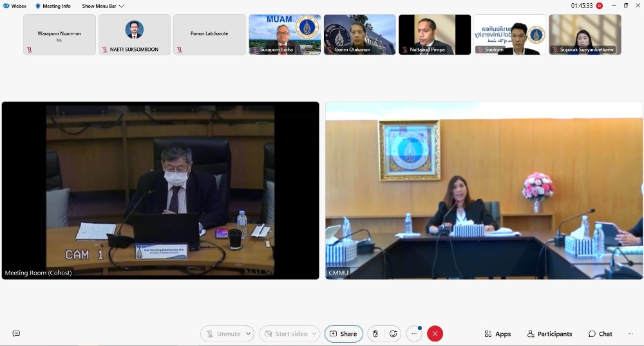Expand video options arrow next to Start video
644x346 pixels.
coord(314,334)
